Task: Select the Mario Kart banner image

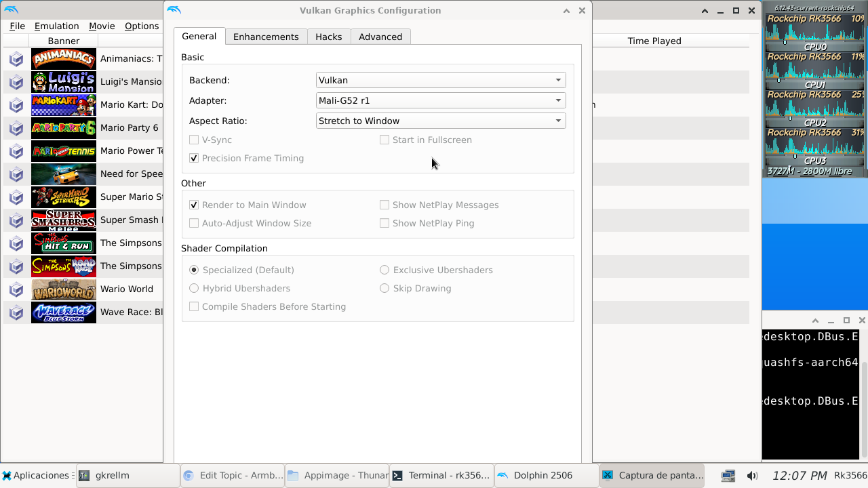Action: (x=64, y=105)
